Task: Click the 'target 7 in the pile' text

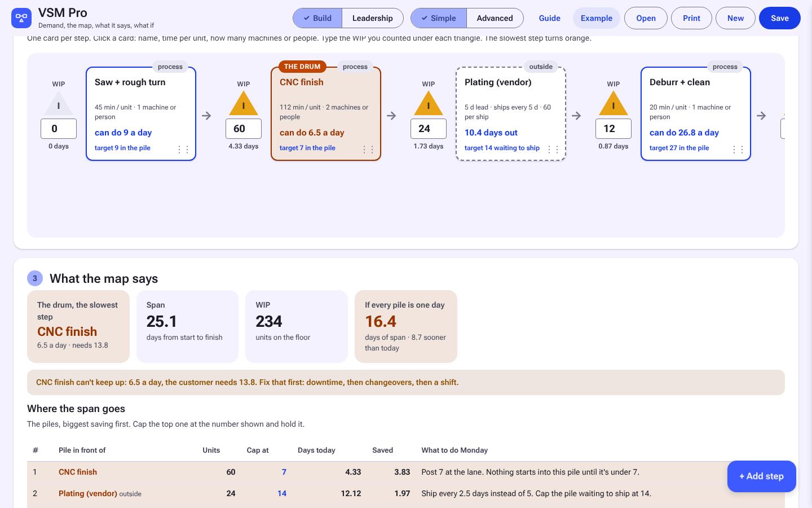Action: [x=307, y=148]
